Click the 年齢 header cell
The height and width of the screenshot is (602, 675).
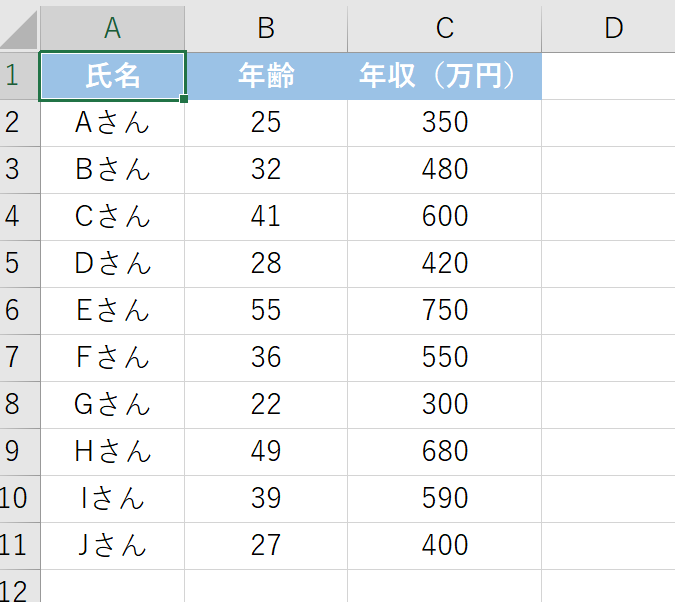pos(266,76)
